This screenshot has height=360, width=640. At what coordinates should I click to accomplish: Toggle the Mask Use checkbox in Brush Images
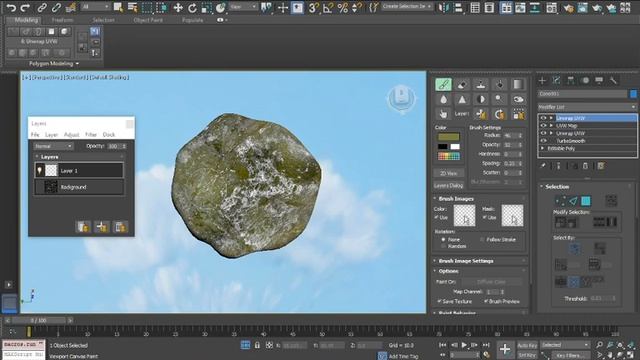coord(484,218)
